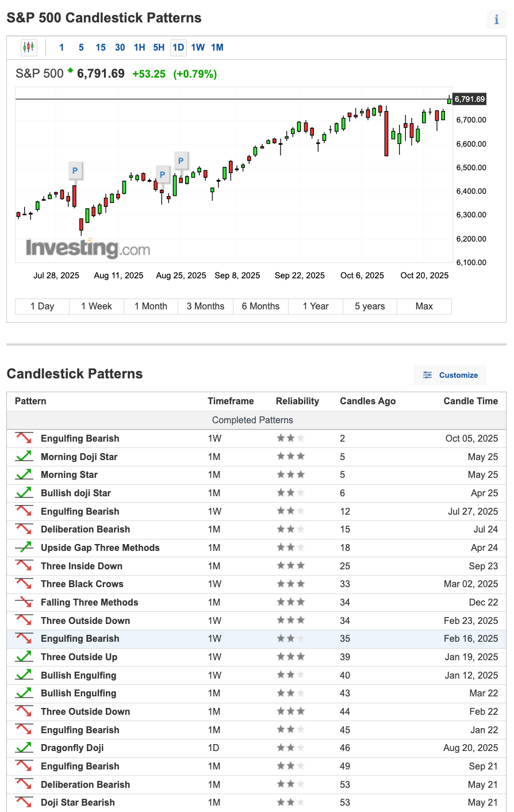Click the Oct 05, 2025 candle time cell
This screenshot has height=812, width=514.
[x=471, y=438]
